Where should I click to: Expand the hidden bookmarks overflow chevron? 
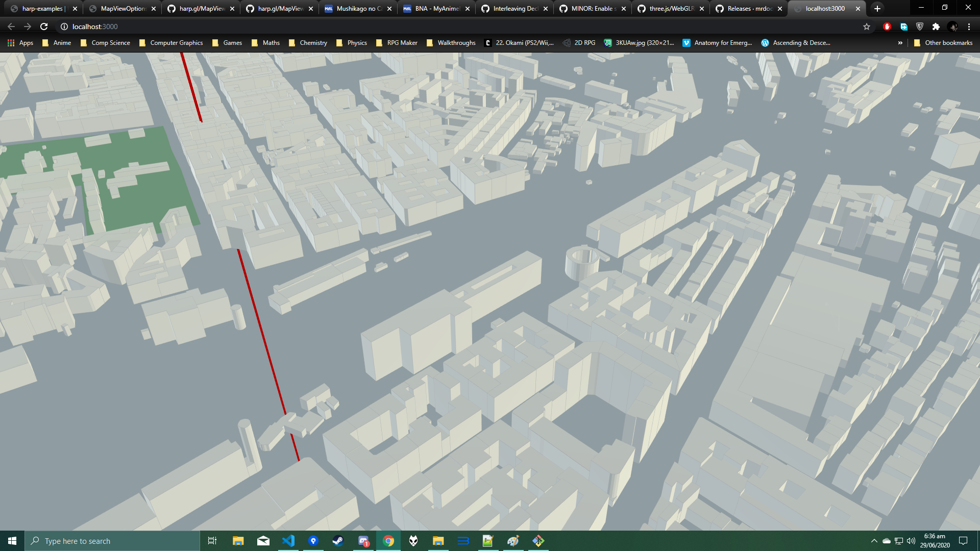[900, 43]
